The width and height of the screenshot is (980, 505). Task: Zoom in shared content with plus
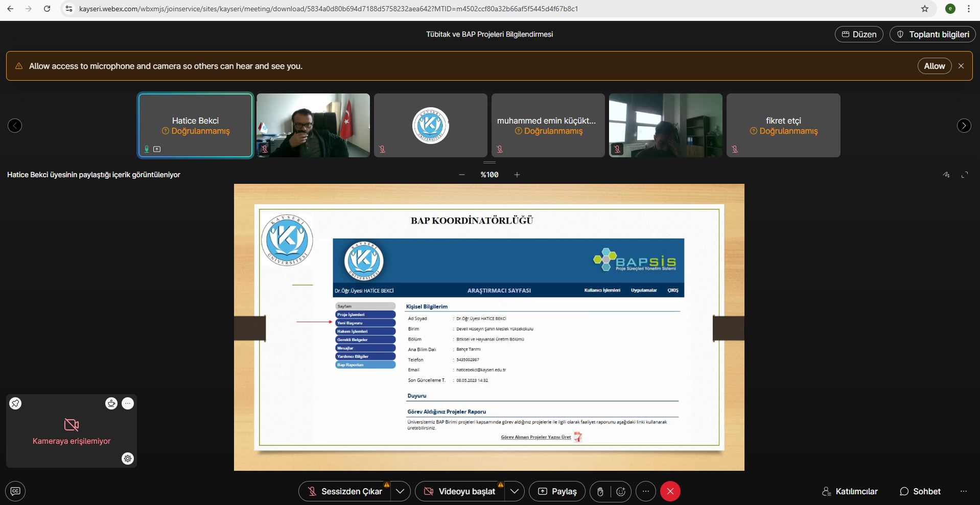[517, 175]
